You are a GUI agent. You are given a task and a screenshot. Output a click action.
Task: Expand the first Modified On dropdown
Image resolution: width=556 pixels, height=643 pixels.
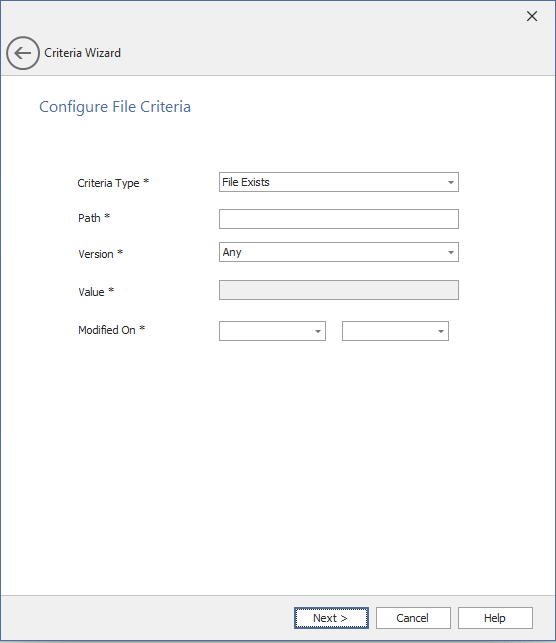[272, 331]
